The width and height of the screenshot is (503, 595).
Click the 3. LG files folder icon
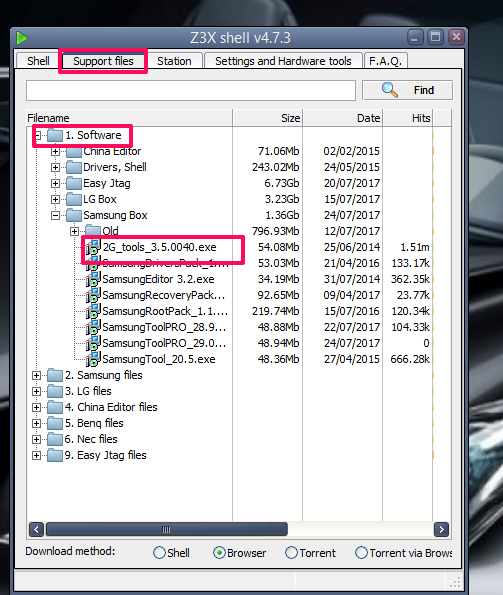coord(55,391)
